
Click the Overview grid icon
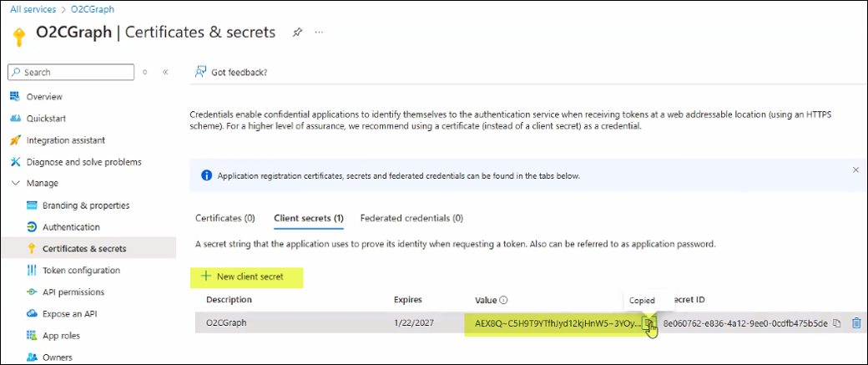click(15, 96)
